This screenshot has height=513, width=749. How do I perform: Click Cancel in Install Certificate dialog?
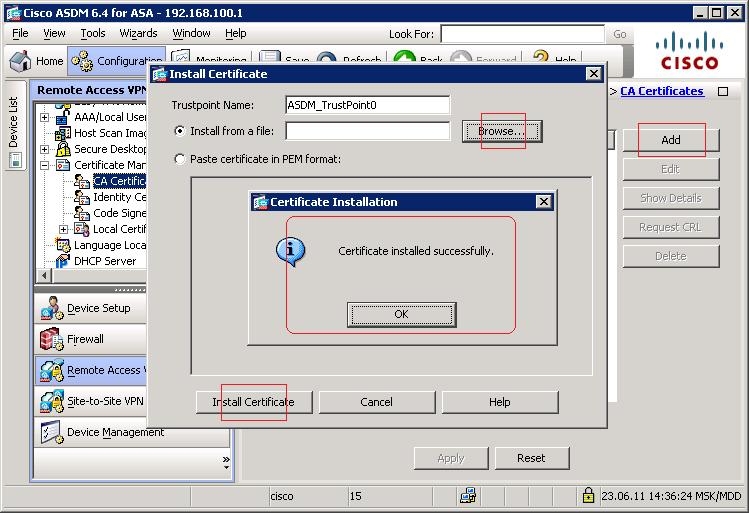[x=376, y=402]
